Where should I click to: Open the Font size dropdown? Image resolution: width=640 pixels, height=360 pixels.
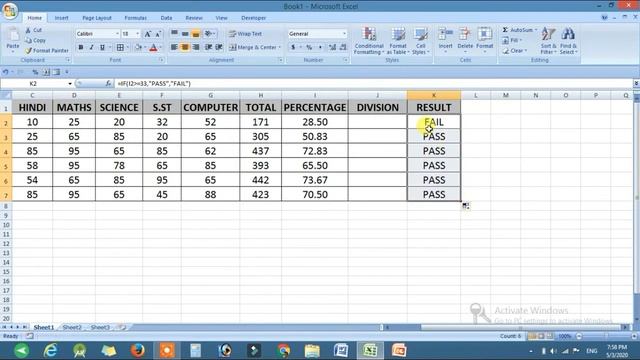pyautogui.click(x=138, y=34)
